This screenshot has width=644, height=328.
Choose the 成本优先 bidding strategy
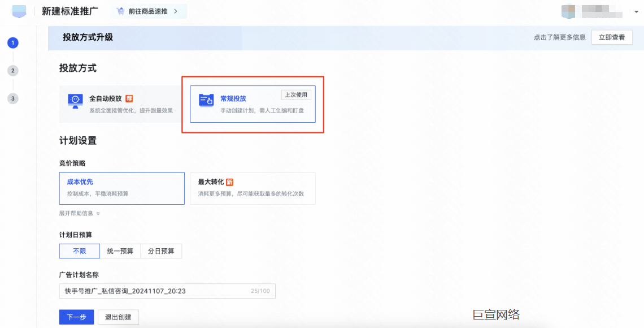(x=121, y=188)
